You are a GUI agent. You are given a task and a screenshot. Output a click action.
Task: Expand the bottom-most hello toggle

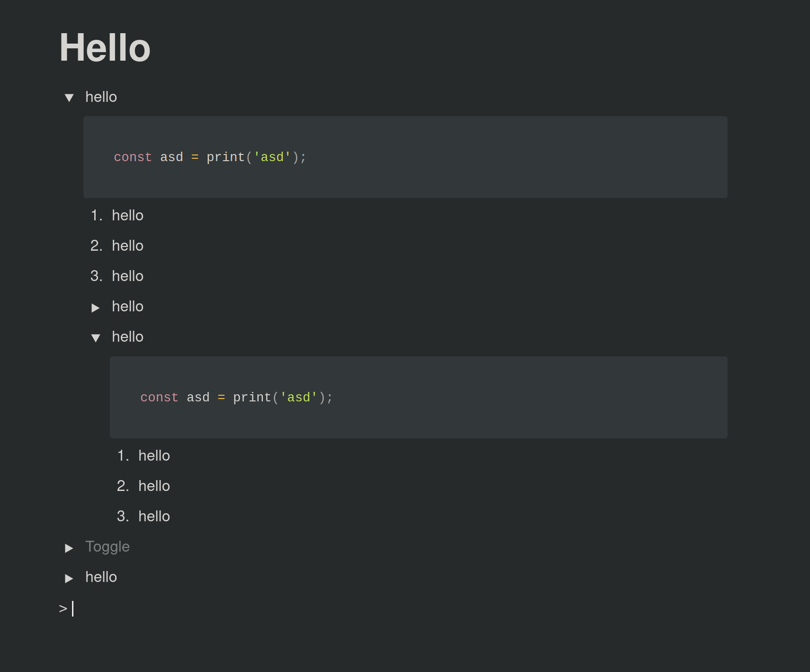[69, 578]
